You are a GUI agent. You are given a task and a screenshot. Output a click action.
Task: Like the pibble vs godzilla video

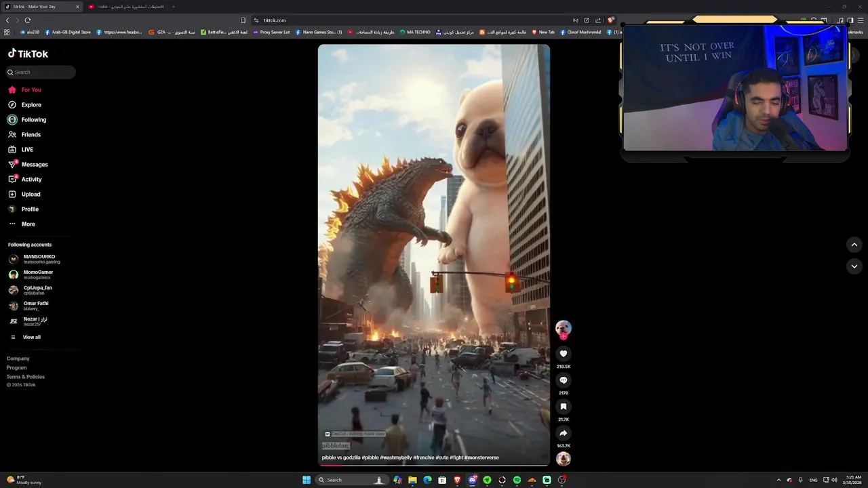[x=563, y=354]
